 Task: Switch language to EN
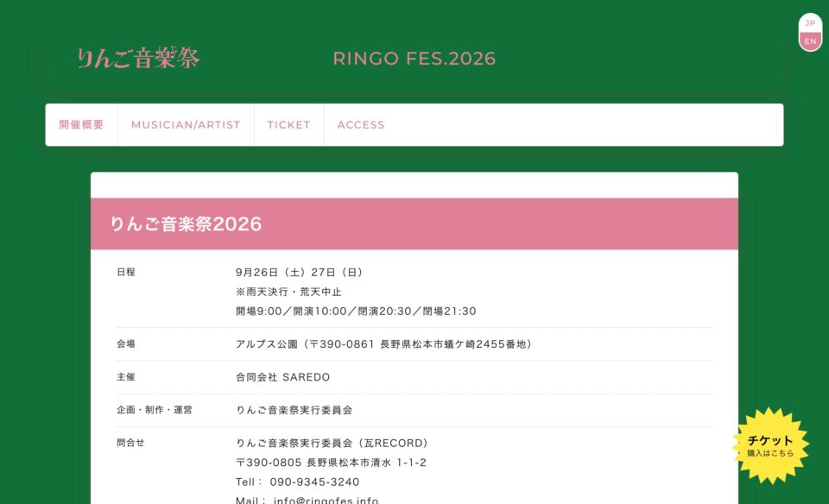[x=810, y=41]
